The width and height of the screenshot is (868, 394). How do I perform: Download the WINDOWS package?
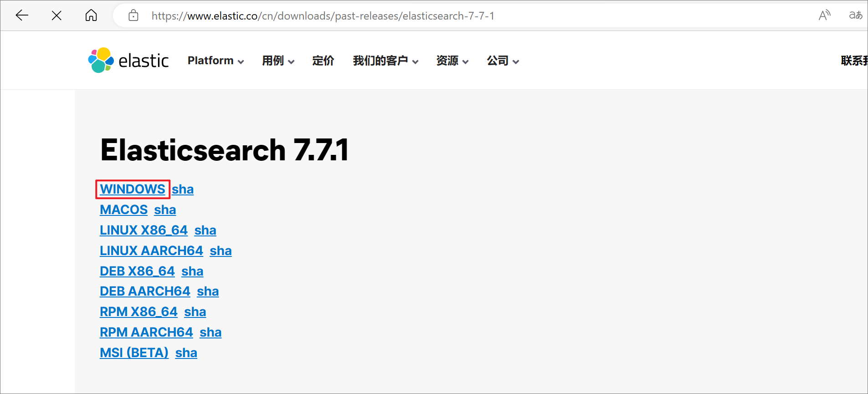pos(133,189)
